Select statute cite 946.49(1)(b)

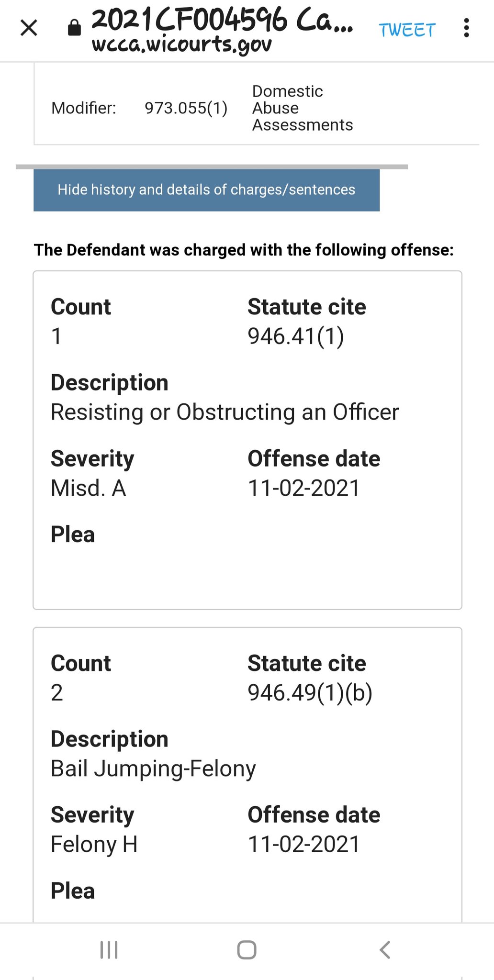click(310, 692)
